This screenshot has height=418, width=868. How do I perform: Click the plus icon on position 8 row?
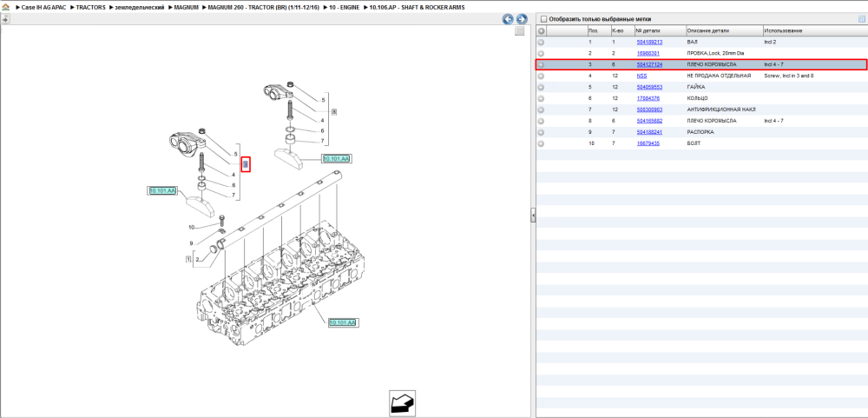tap(541, 121)
